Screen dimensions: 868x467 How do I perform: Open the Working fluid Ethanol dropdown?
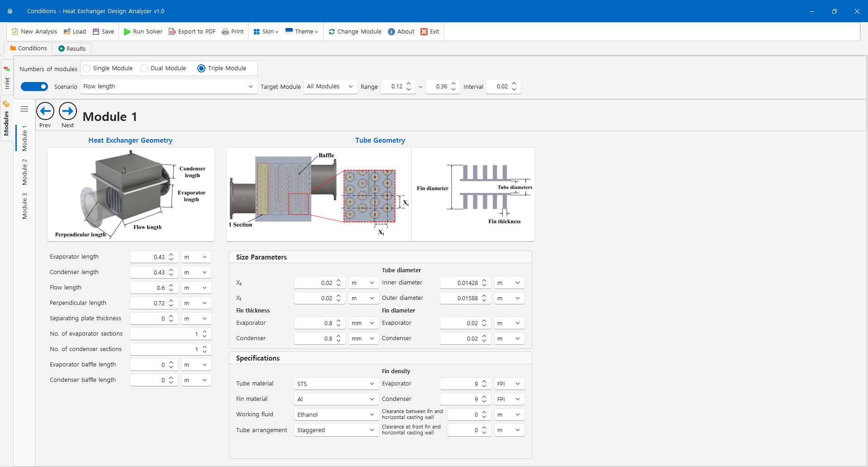click(x=336, y=414)
